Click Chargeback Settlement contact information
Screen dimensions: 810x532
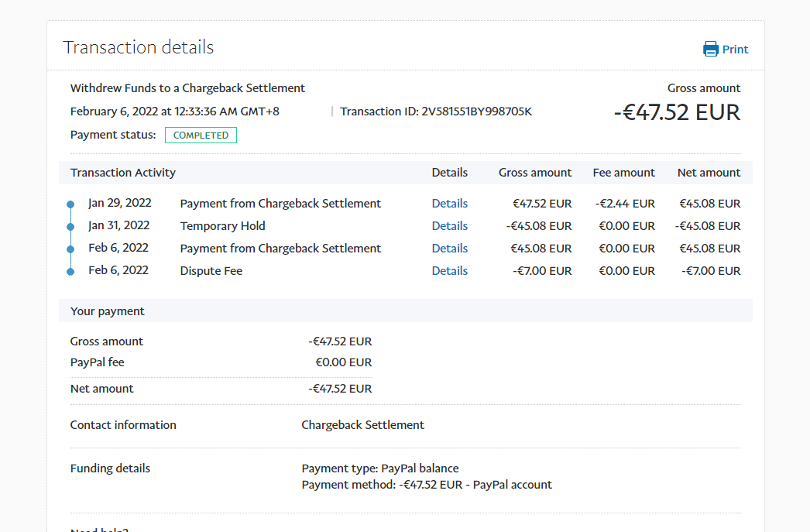(x=362, y=425)
